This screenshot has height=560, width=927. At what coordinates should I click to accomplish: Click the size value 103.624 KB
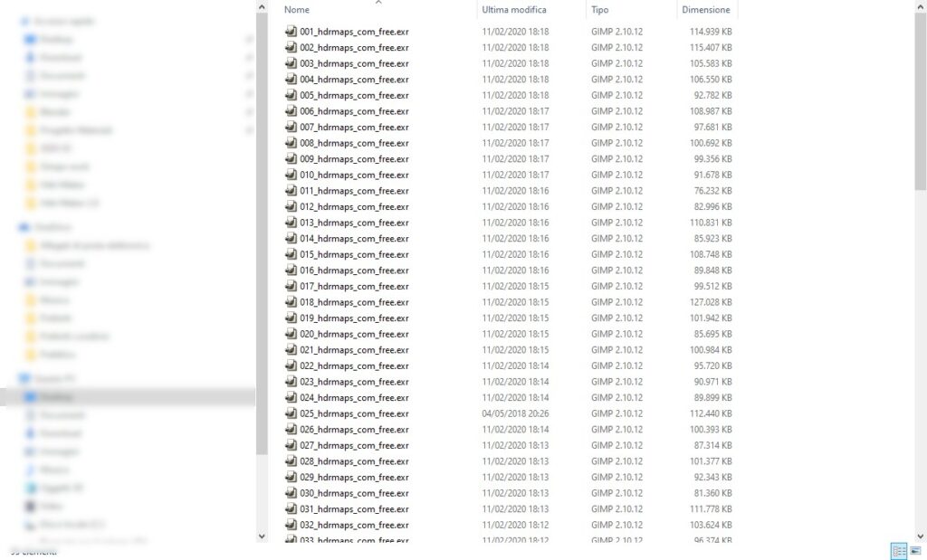click(x=711, y=526)
